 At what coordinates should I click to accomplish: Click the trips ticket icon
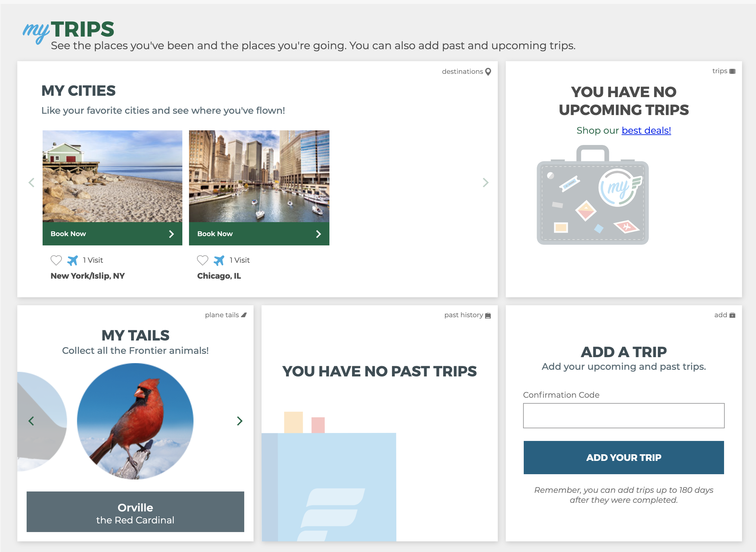coord(732,71)
